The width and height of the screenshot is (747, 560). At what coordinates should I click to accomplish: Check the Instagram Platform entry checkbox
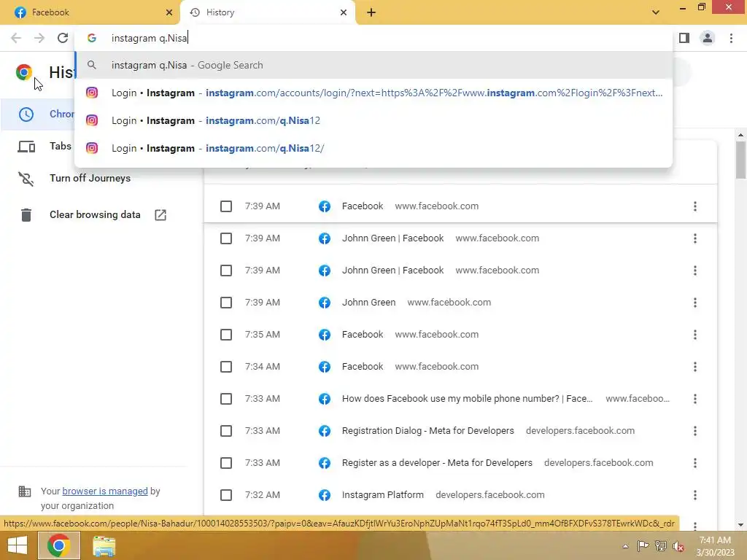[x=226, y=495]
